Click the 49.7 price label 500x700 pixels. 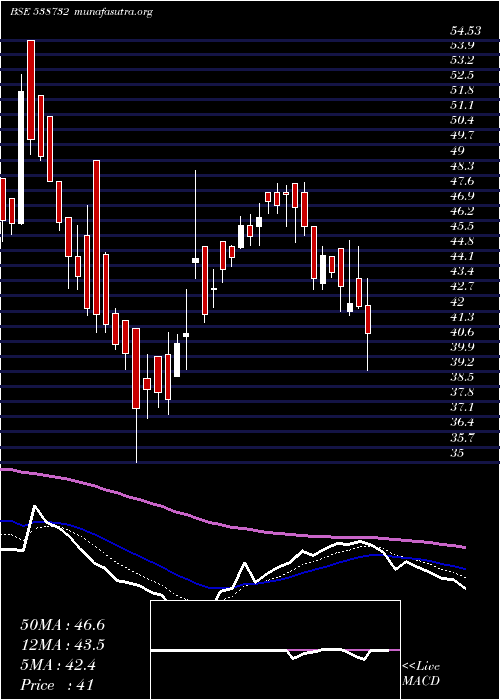pyautogui.click(x=462, y=136)
